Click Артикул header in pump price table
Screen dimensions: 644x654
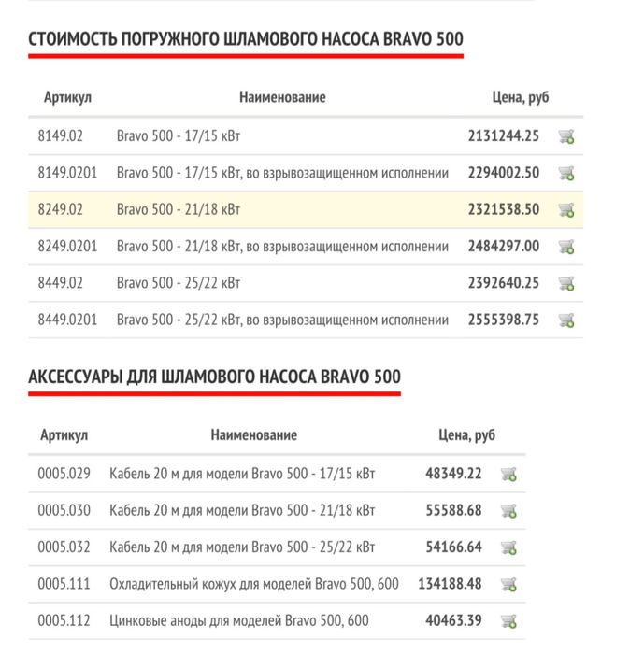point(67,97)
